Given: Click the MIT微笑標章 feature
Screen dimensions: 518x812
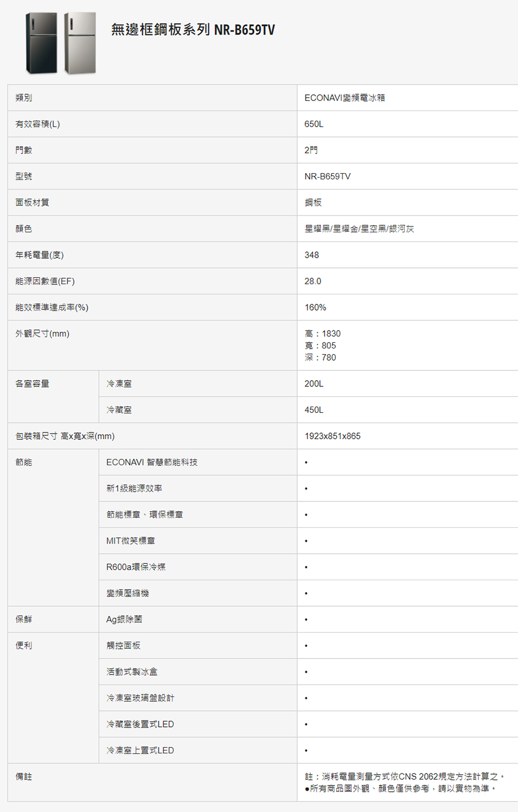Looking at the screenshot, I should 131,541.
